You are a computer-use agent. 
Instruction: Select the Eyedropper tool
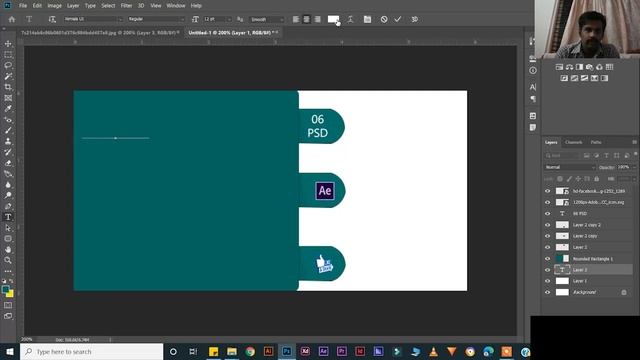8,109
